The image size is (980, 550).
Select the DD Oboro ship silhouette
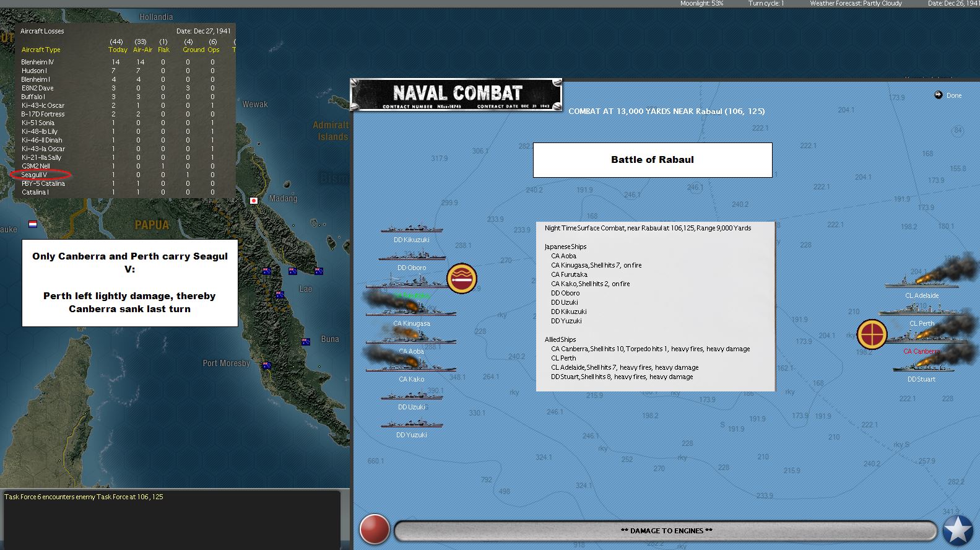click(412, 256)
